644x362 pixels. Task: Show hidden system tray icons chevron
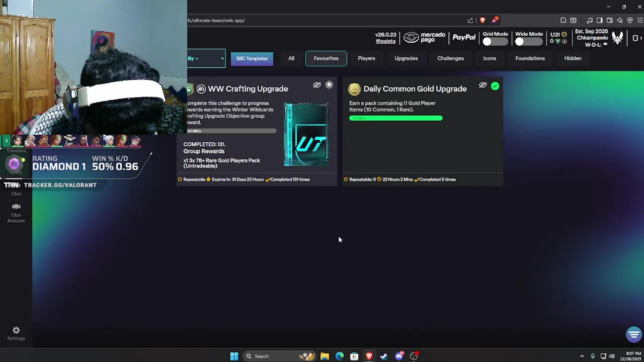(x=582, y=356)
